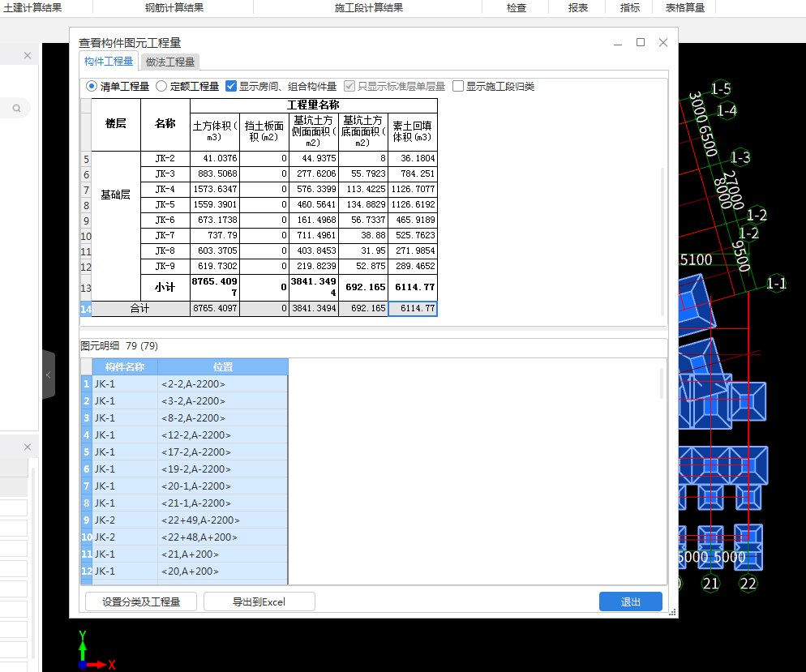Switch to 做法工程量 tab
Image resolution: width=806 pixels, height=672 pixels.
(170, 62)
